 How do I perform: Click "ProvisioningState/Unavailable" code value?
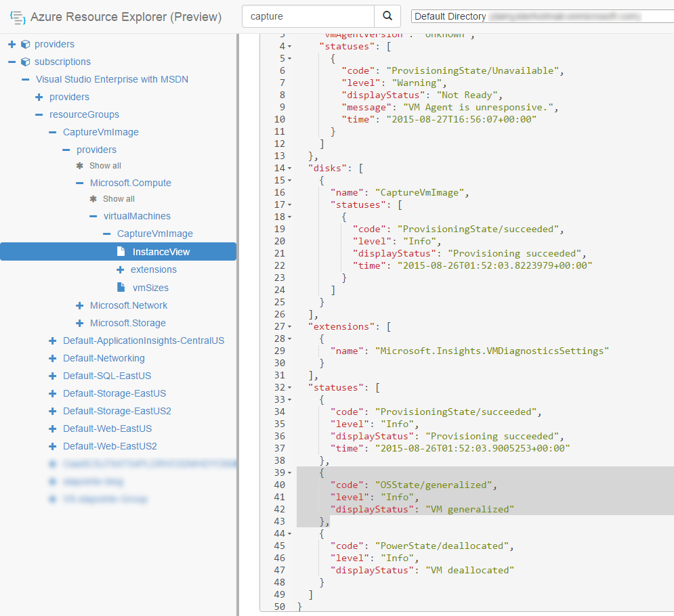[473, 70]
